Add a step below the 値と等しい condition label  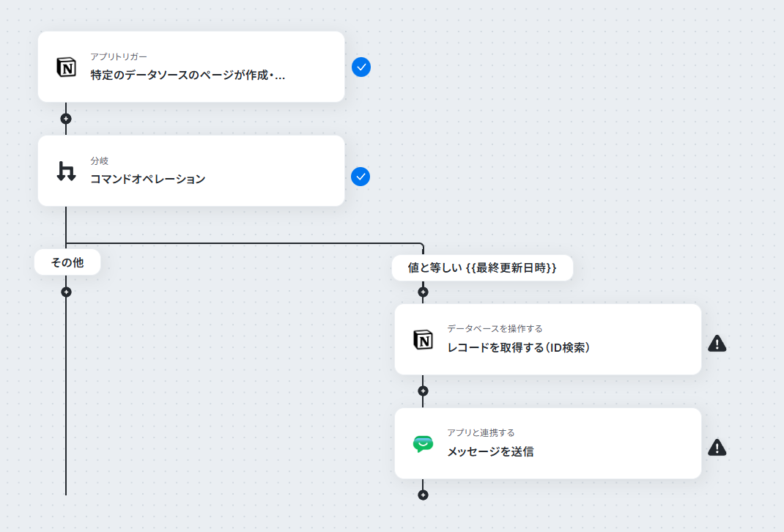423,292
